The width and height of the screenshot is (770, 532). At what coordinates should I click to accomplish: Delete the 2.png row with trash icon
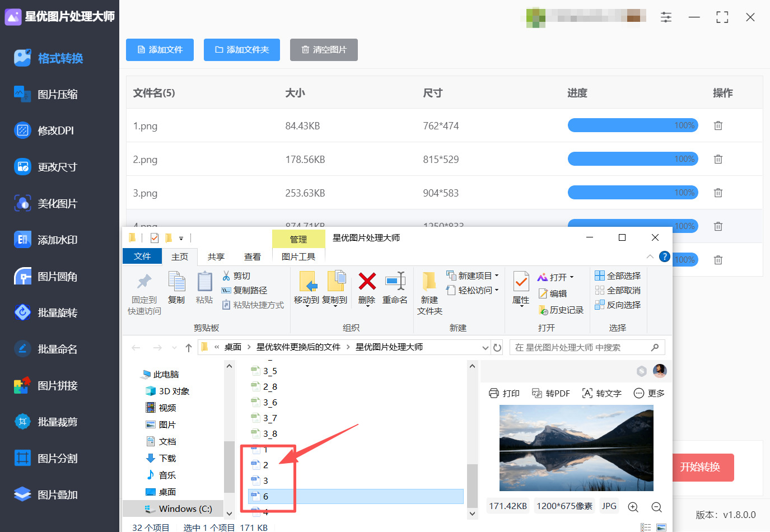click(718, 160)
